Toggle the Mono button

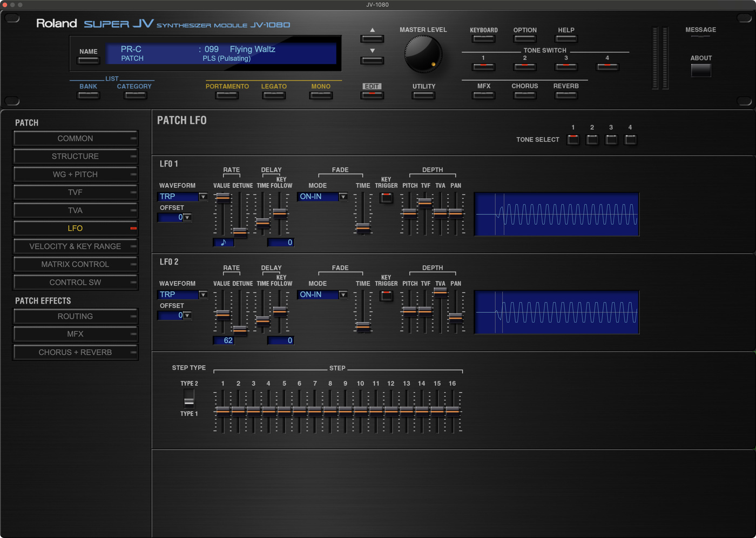321,96
